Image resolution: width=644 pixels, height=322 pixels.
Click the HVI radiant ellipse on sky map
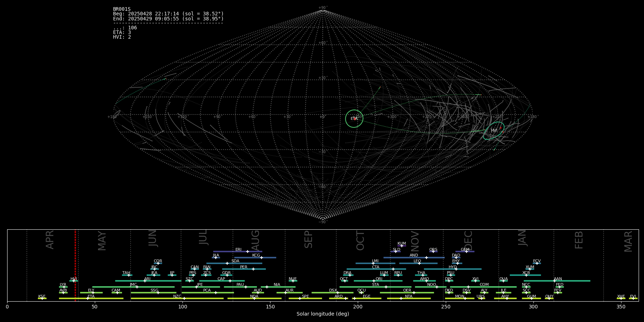(x=494, y=131)
